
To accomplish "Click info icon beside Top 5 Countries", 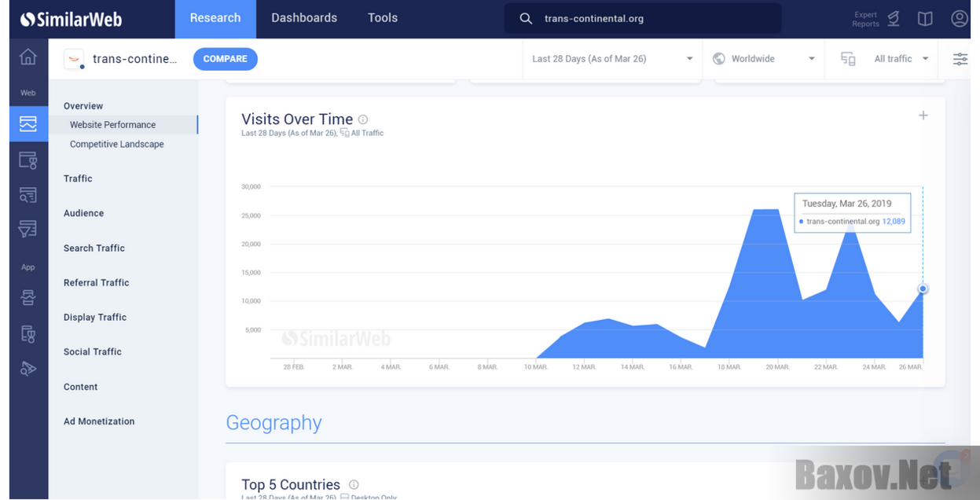I will pyautogui.click(x=354, y=485).
